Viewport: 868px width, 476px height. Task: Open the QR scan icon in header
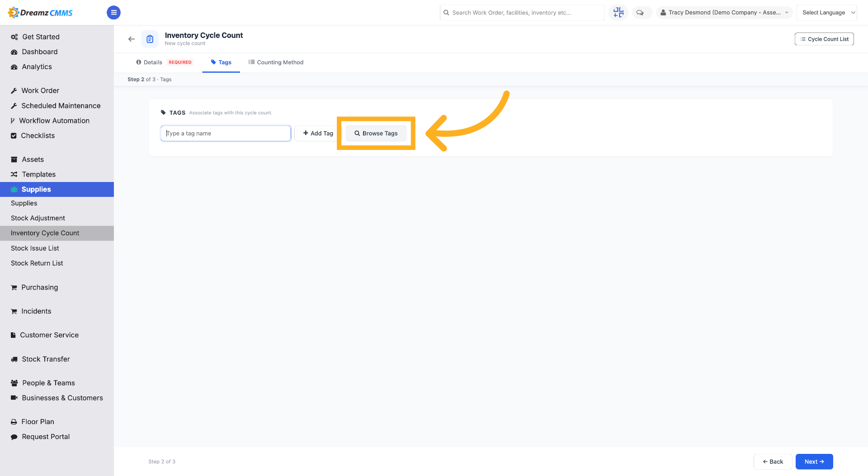(x=618, y=13)
